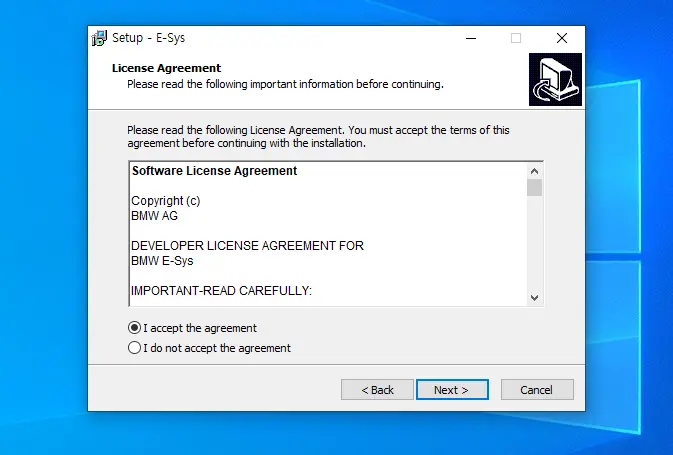Click the License Agreement header label

166,68
